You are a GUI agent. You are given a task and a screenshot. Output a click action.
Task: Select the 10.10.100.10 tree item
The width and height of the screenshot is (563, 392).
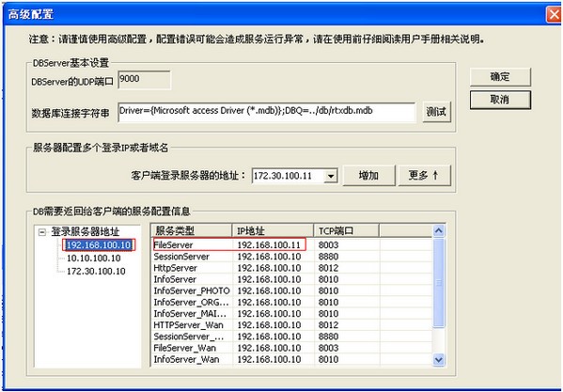click(94, 259)
